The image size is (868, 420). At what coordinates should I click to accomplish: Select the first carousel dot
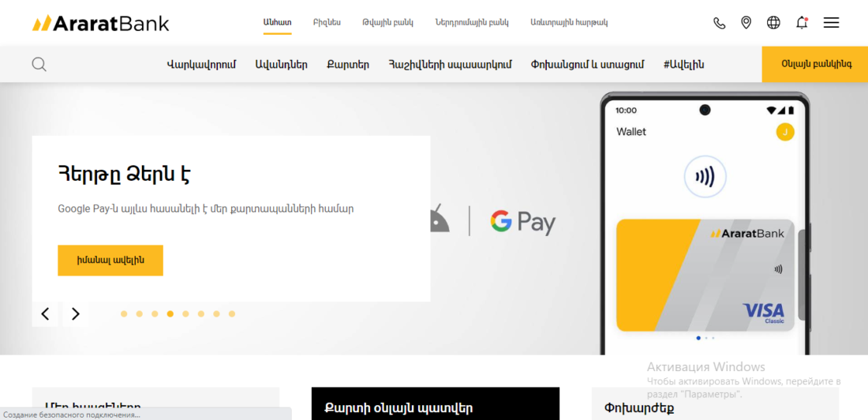pyautogui.click(x=124, y=314)
